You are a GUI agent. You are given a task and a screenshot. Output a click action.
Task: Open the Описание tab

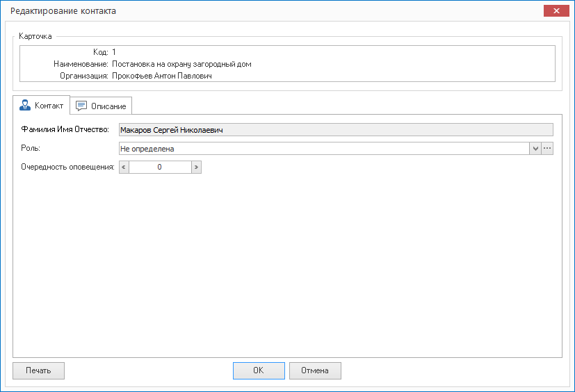pyautogui.click(x=101, y=106)
